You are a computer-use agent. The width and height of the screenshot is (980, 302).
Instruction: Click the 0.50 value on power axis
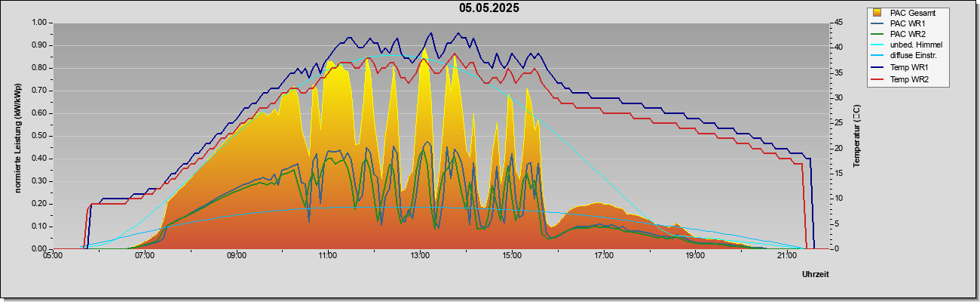point(38,136)
